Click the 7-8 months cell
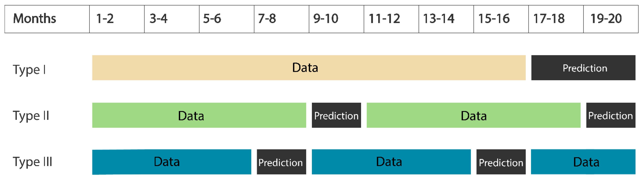 click(281, 19)
